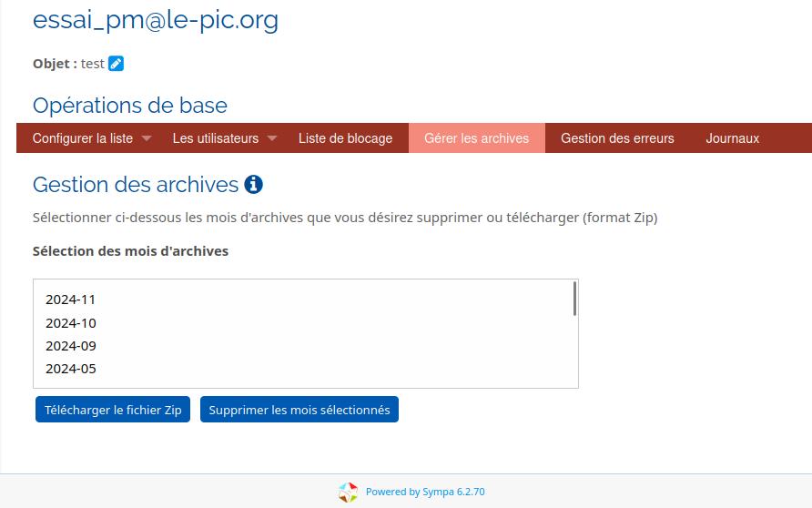
Task: Select archive month 2024-10
Action: pos(71,323)
